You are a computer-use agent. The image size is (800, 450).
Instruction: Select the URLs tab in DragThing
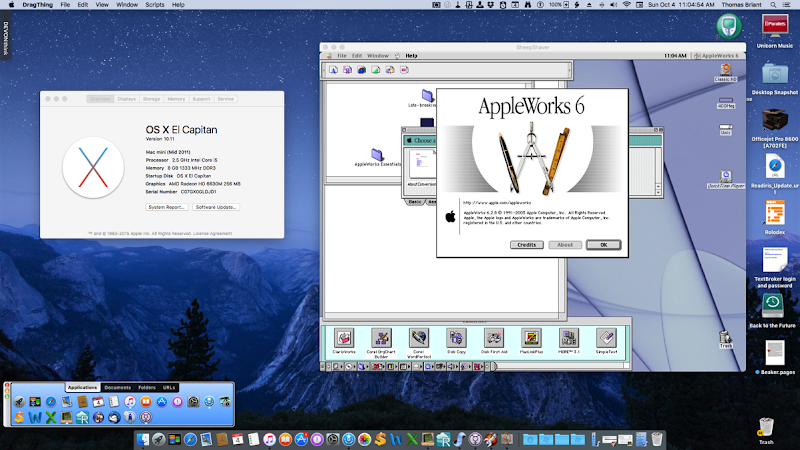click(170, 387)
